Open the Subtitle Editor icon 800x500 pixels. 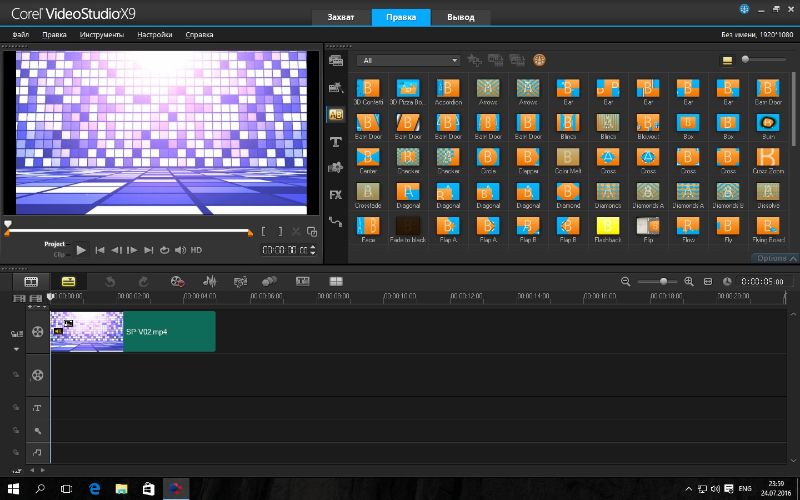303,281
